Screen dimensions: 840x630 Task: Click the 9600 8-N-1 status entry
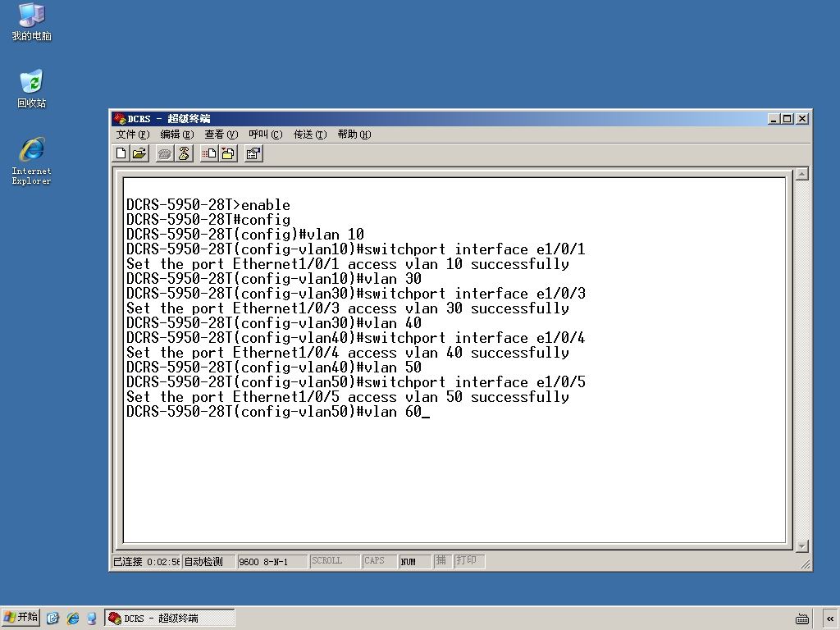click(x=272, y=561)
